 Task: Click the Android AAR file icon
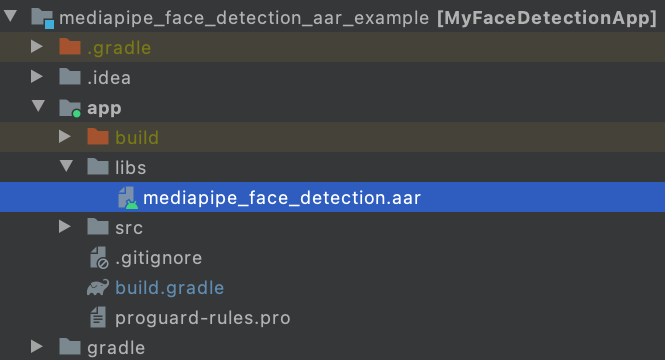[x=128, y=198]
